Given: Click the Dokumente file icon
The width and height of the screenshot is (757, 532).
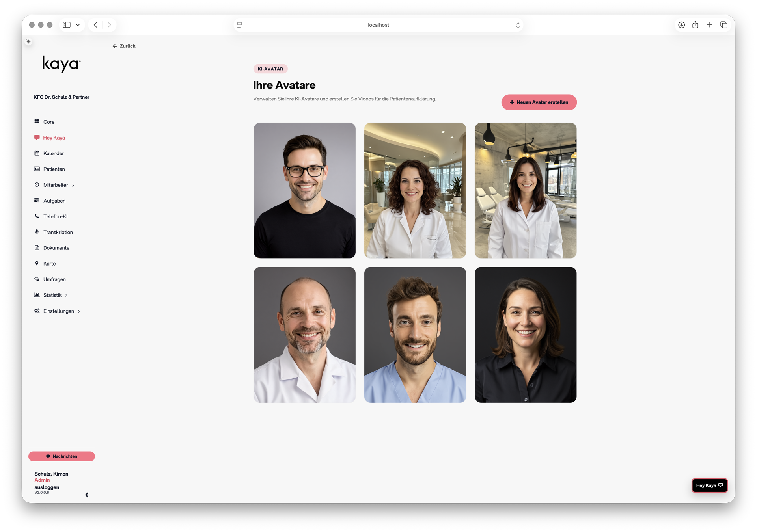Looking at the screenshot, I should 37,248.
